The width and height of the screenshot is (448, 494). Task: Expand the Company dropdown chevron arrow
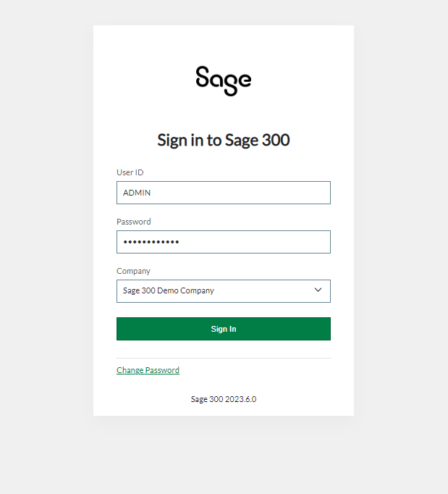318,290
